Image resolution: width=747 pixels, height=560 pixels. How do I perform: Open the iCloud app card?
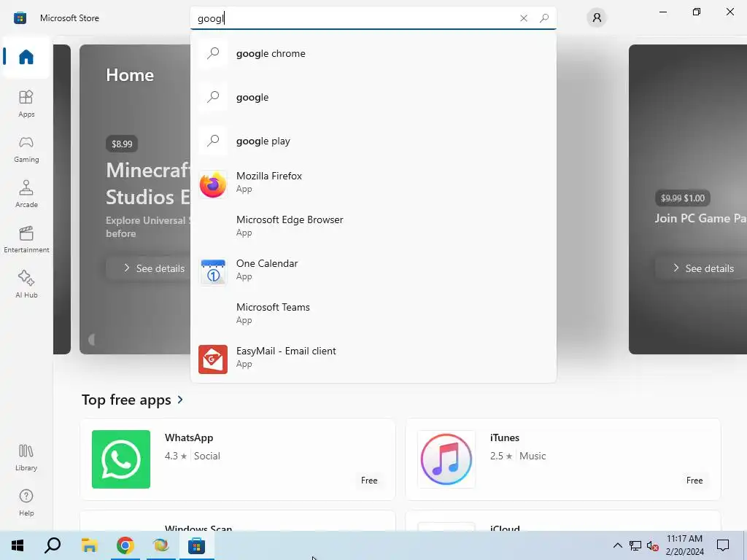563,521
